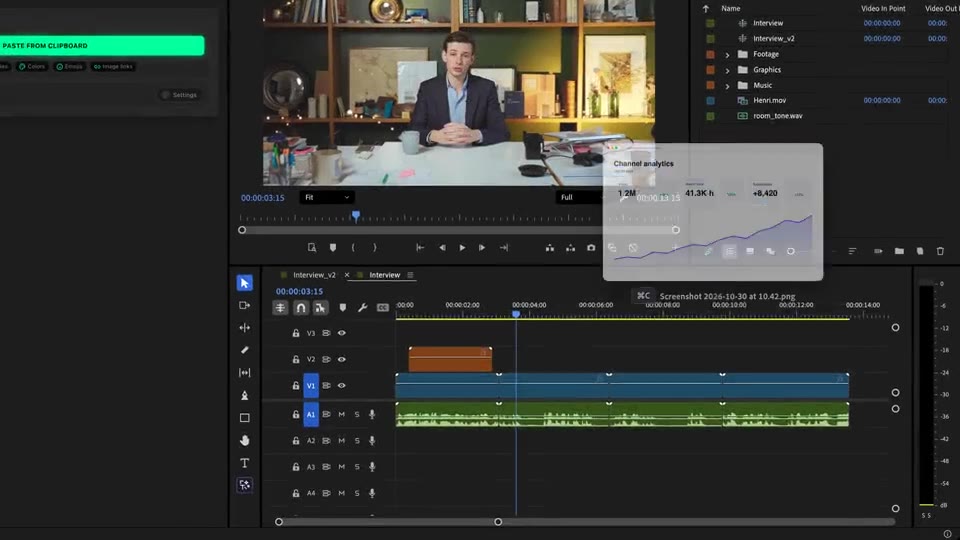Screen dimensions: 960x540
Task: Sort Project panel by Name column
Action: pos(730,9)
